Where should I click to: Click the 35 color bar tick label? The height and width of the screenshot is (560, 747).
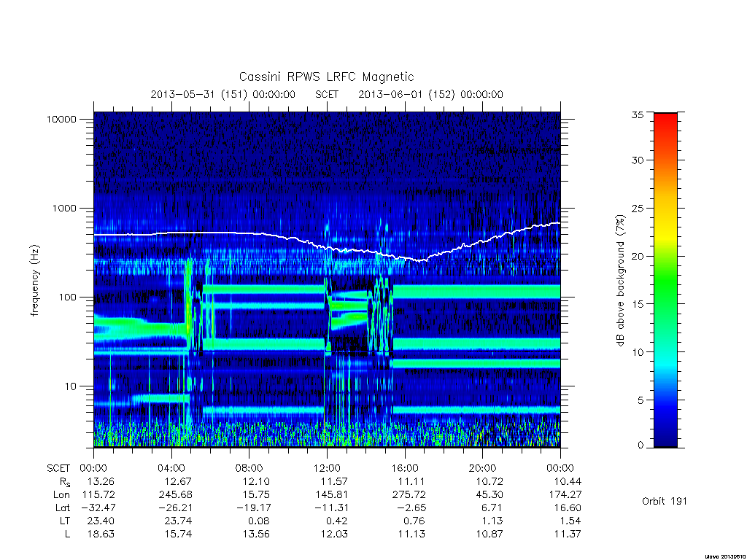click(638, 114)
